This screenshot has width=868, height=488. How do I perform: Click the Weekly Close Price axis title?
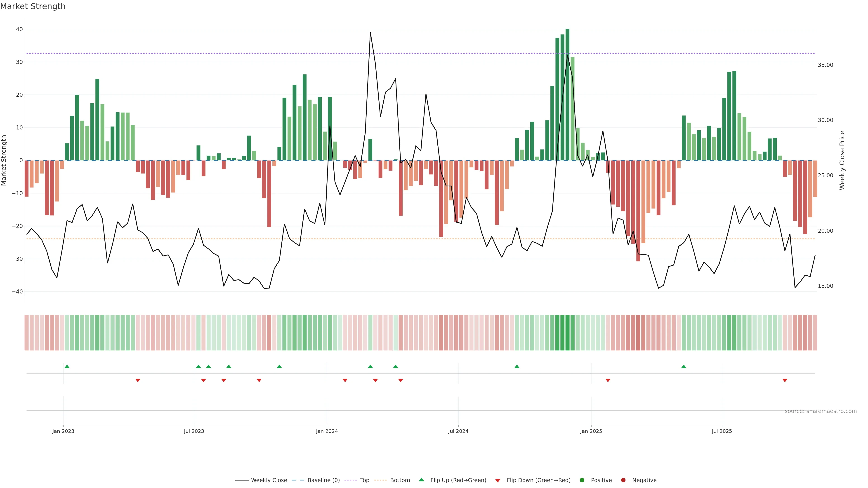(842, 160)
